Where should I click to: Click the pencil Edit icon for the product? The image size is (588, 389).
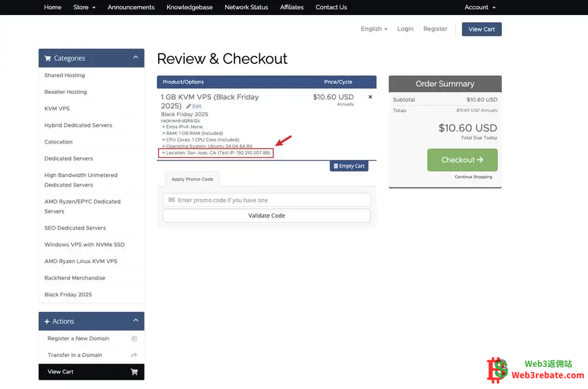point(189,106)
